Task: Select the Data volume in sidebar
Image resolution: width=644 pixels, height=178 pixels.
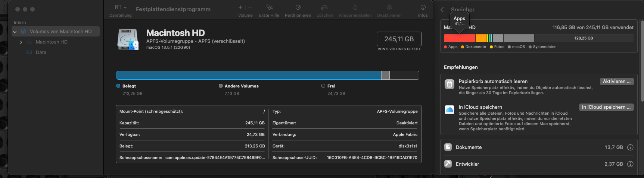Action: tap(41, 53)
